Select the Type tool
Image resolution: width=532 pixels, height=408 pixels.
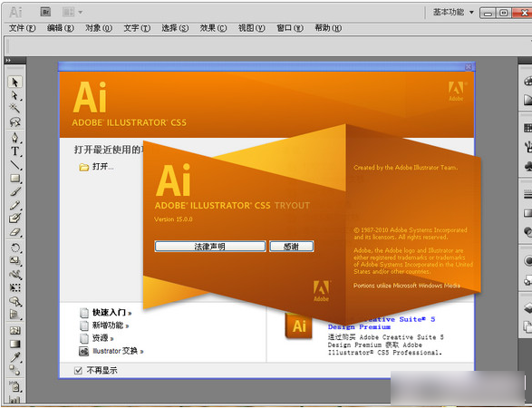click(15, 151)
